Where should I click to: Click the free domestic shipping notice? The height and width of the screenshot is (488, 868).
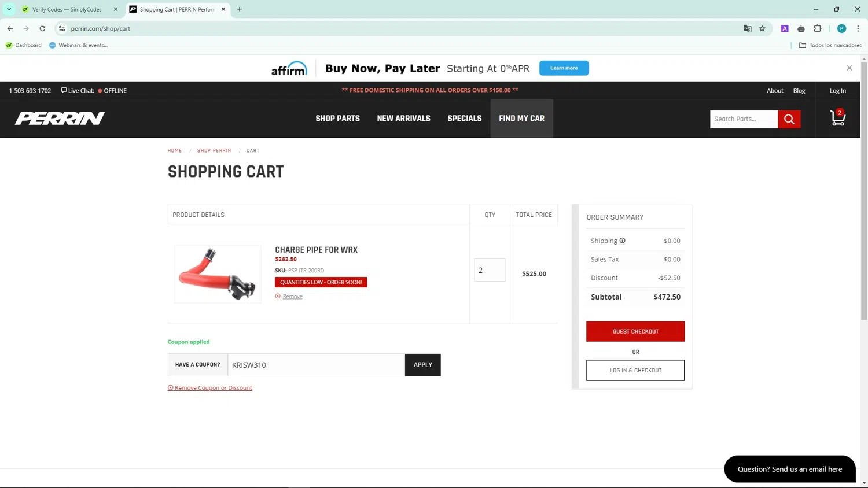pos(430,90)
